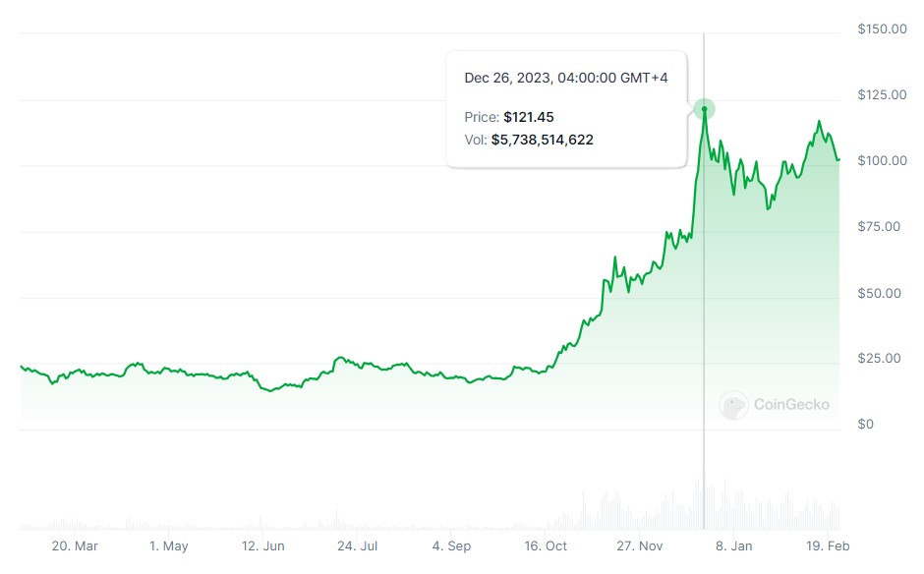This screenshot has width=924, height=574.
Task: Click the tooltip price value $121.45
Action: click(x=529, y=117)
